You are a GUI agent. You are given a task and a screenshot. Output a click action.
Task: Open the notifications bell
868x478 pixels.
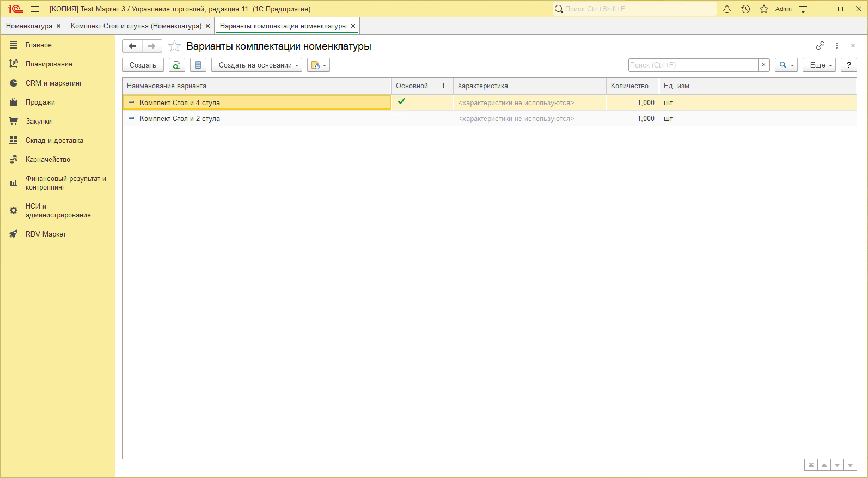[727, 9]
